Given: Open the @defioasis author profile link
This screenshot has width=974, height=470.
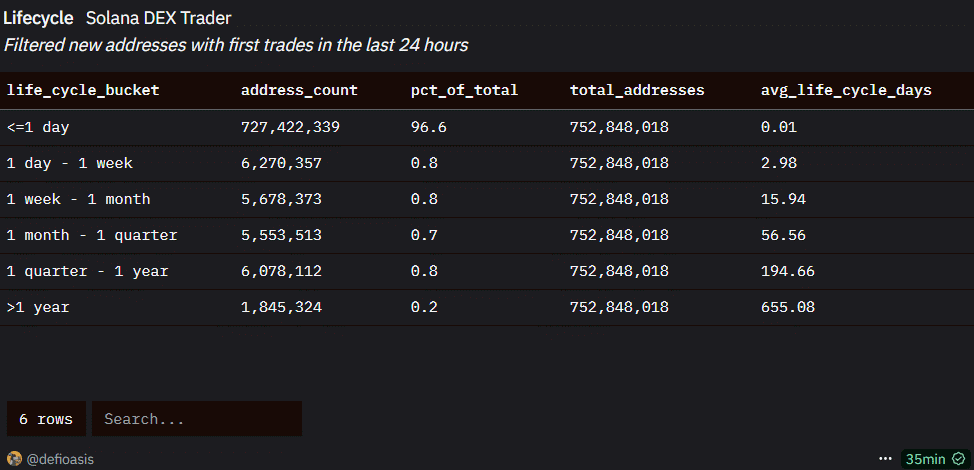Looking at the screenshot, I should pyautogui.click(x=60, y=459).
